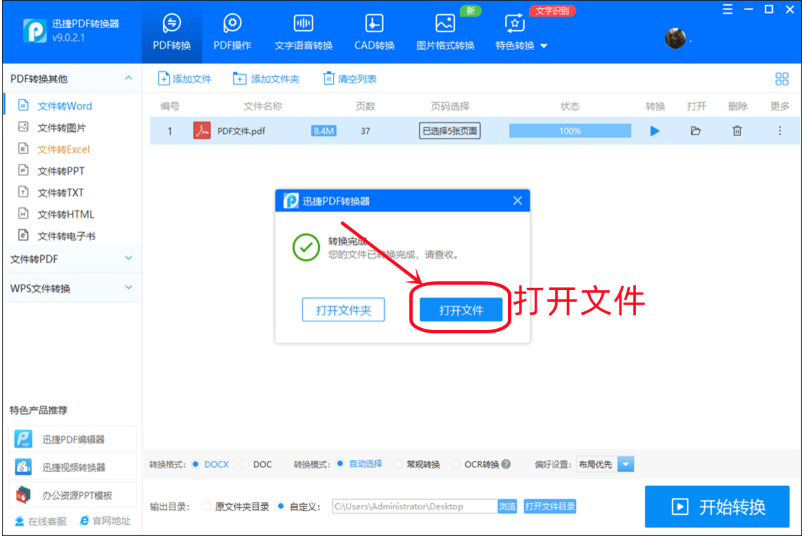Click the 打开文件 button in dialog

coord(461,310)
